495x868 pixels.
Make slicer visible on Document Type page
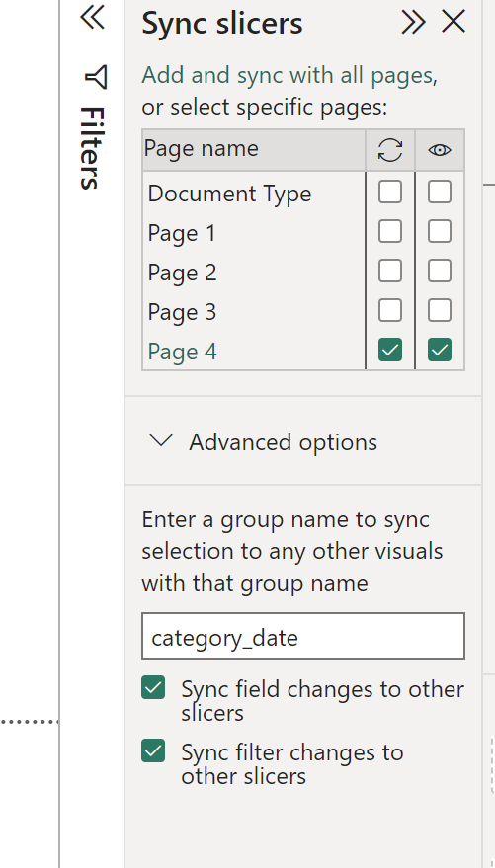pos(440,193)
